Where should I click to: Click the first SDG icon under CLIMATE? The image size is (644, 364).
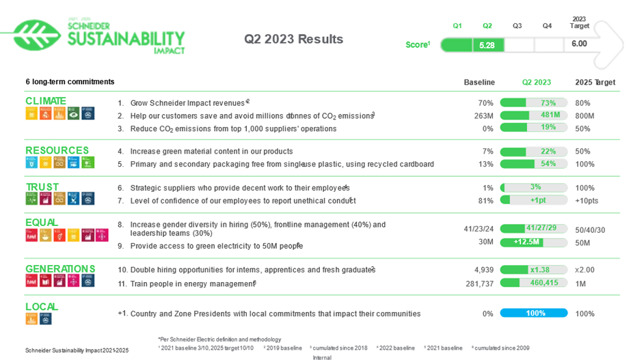coord(31,114)
